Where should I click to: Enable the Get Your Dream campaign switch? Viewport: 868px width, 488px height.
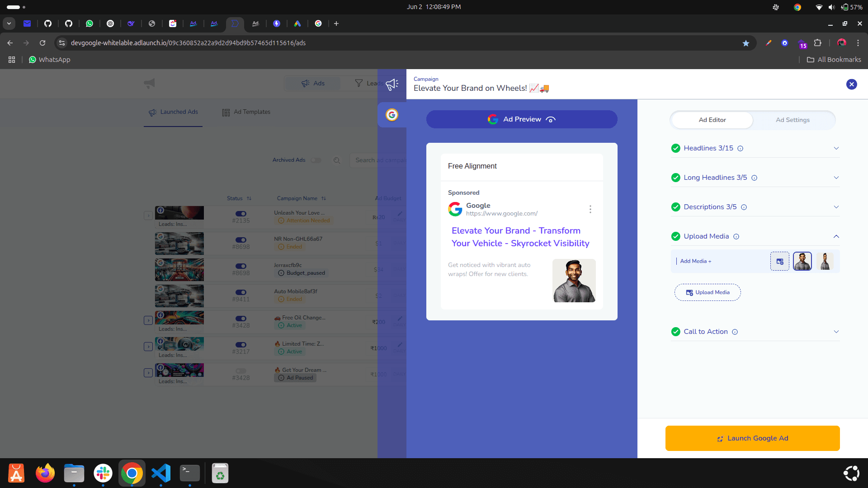pos(241,371)
